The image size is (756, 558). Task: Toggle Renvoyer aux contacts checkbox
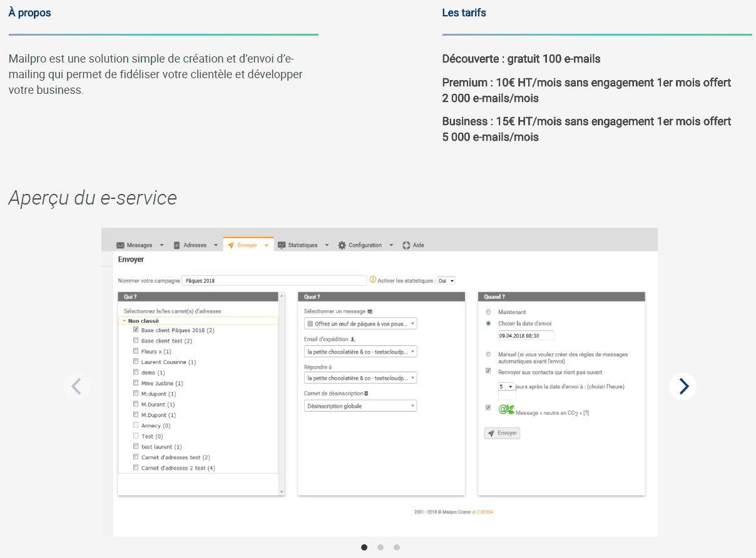[488, 371]
